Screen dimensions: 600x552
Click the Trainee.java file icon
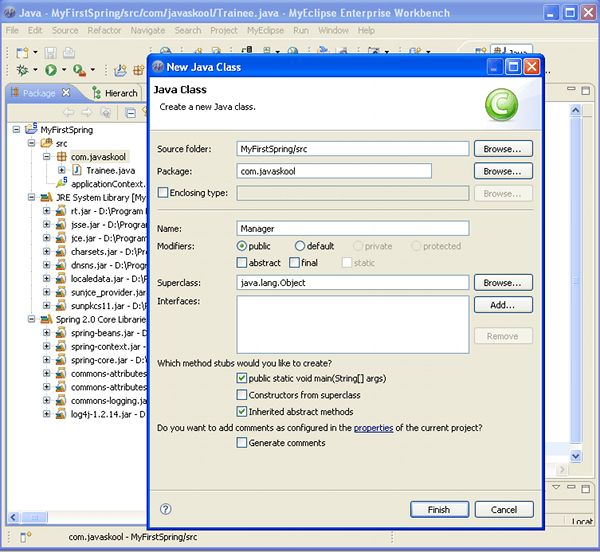click(x=76, y=170)
